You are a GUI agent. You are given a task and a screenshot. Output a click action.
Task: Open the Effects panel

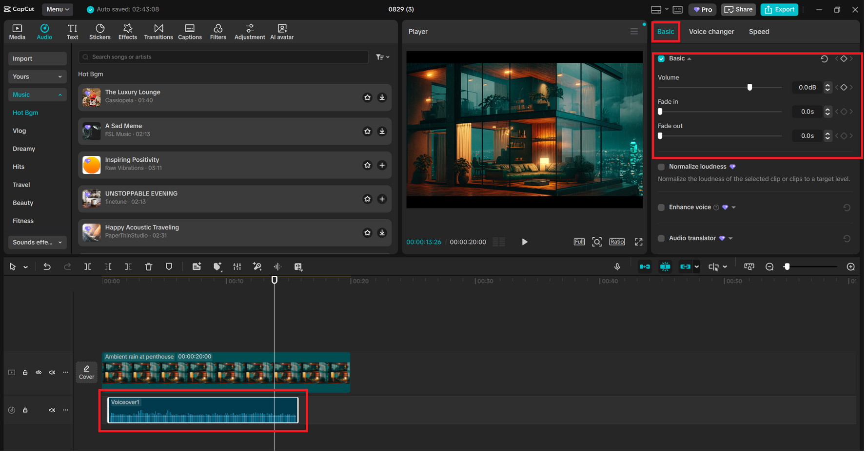(x=128, y=32)
